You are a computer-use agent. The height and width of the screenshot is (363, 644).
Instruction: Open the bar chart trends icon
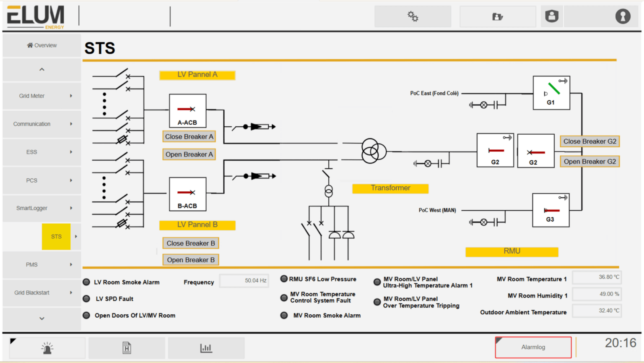[206, 347]
